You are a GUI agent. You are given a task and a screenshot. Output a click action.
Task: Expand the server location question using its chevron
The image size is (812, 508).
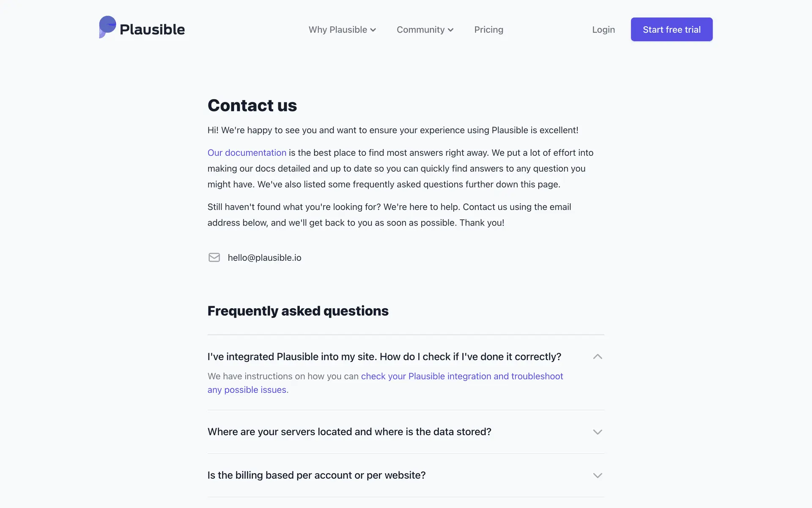(x=597, y=432)
